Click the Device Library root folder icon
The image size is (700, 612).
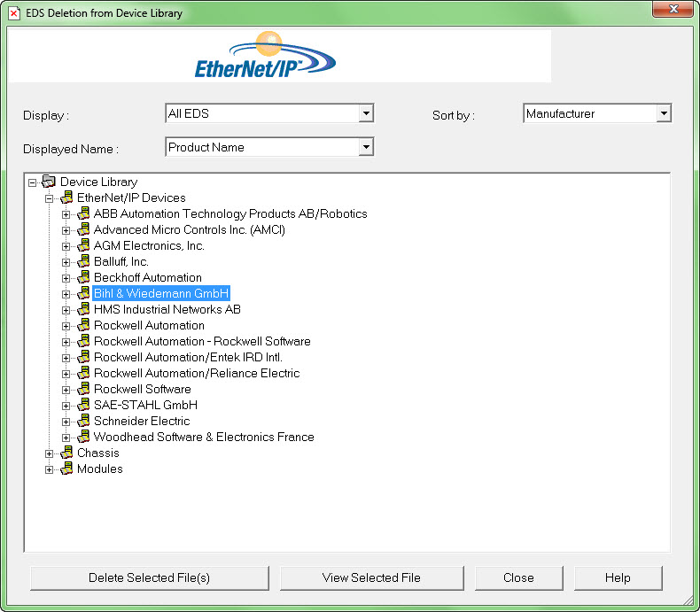tap(48, 182)
